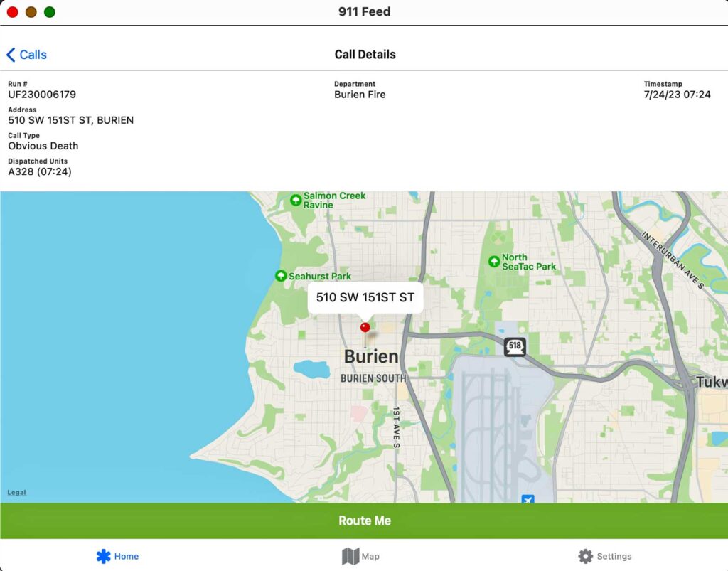Image resolution: width=728 pixels, height=571 pixels.
Task: Click the red map pin marker
Action: 365,328
